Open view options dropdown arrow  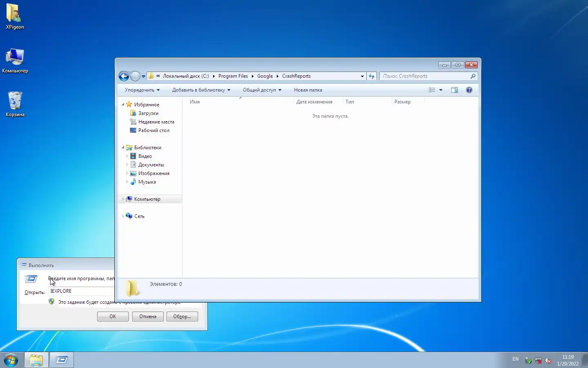441,90
